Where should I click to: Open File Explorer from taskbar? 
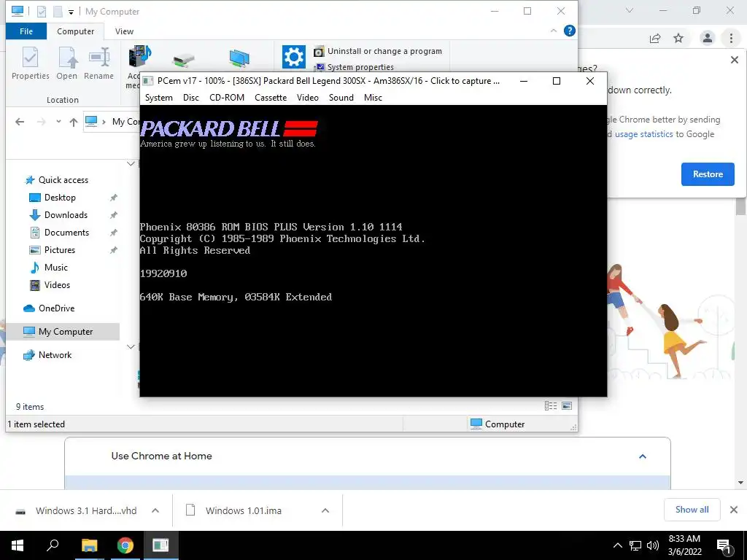pyautogui.click(x=89, y=545)
